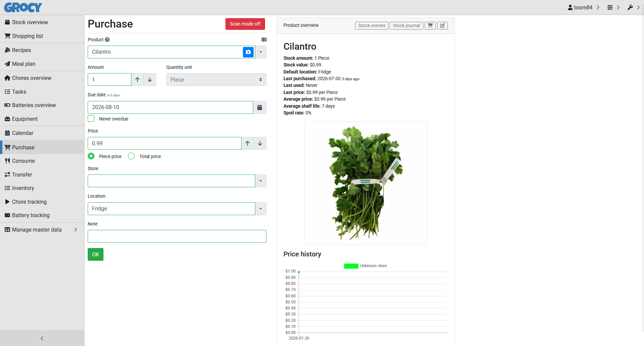Expand the Product dropdown arrow

261,52
